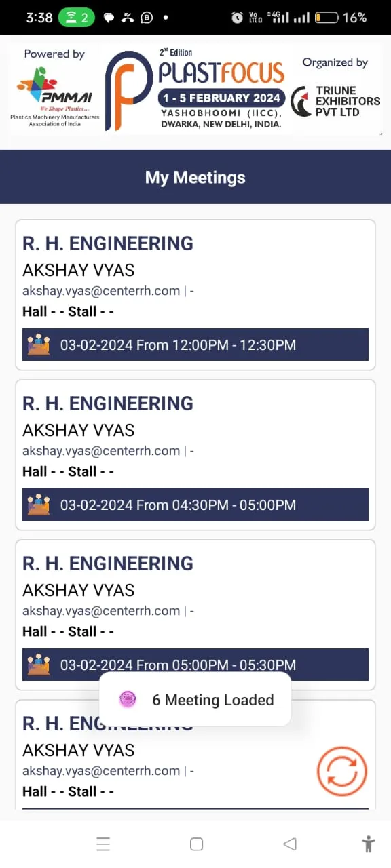391x868 pixels.
Task: Tap the meeting icon beside 04:30PM slot
Action: [39, 505]
